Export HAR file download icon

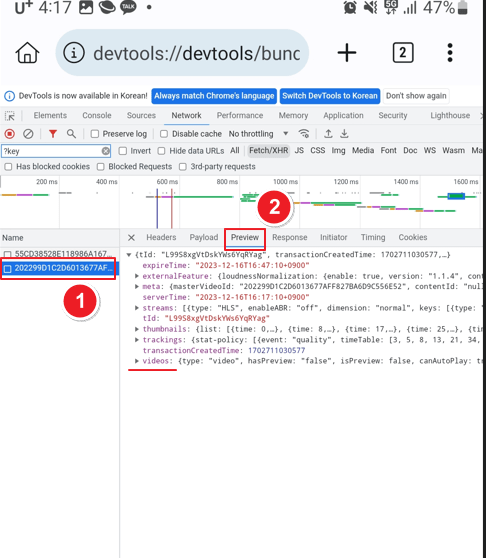point(344,134)
